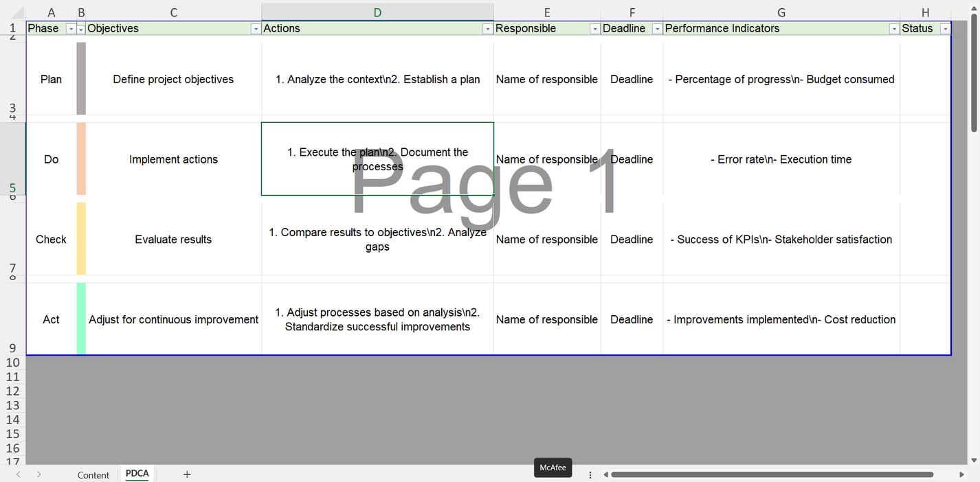Click the McAfee tray icon
The height and width of the screenshot is (482, 980).
pos(553,468)
